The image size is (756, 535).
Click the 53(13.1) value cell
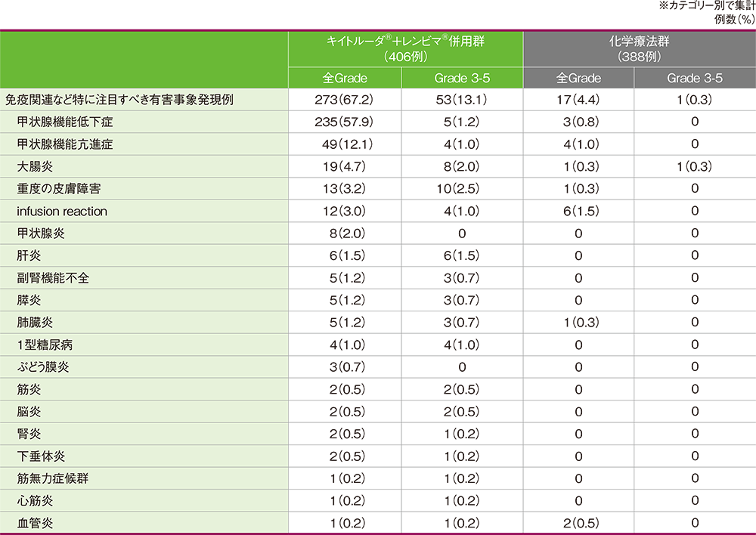coord(461,100)
